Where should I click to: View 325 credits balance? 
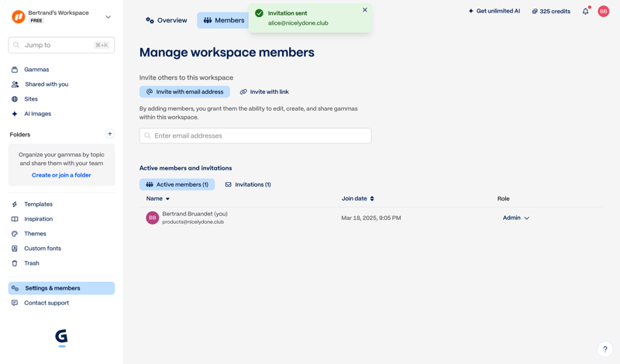tap(551, 11)
